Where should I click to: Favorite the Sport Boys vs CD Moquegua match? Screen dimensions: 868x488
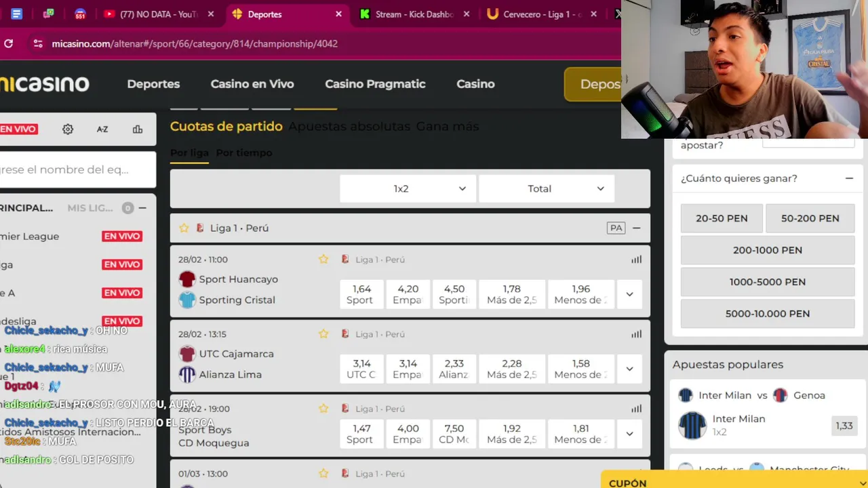323,408
